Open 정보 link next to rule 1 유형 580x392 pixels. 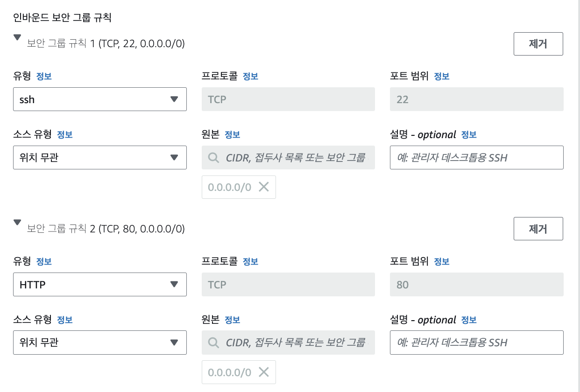(44, 77)
